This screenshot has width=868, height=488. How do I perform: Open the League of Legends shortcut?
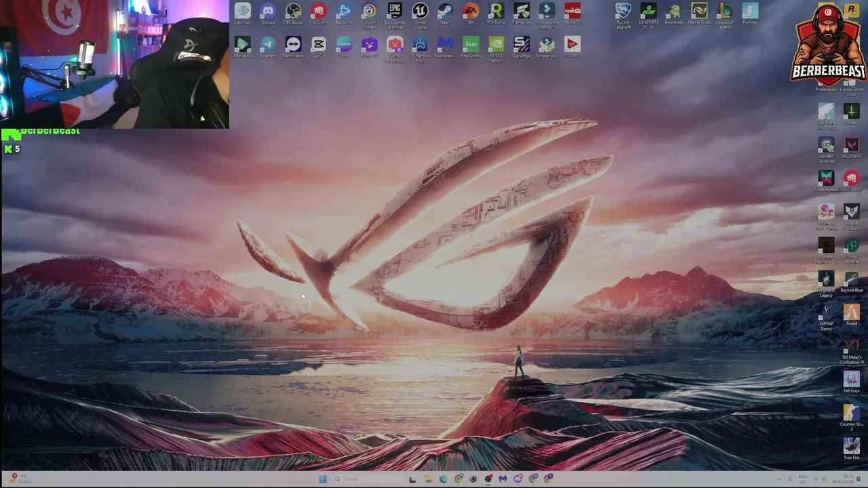click(724, 15)
